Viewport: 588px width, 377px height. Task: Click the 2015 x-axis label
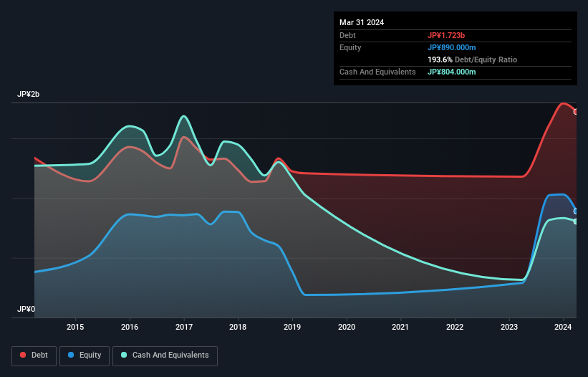coord(75,327)
